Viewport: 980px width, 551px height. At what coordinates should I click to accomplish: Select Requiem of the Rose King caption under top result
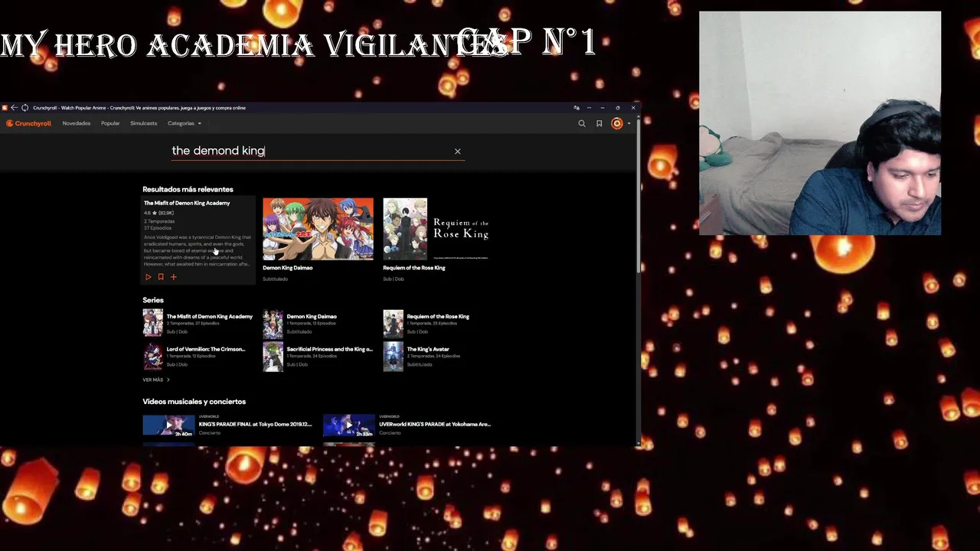tap(414, 268)
